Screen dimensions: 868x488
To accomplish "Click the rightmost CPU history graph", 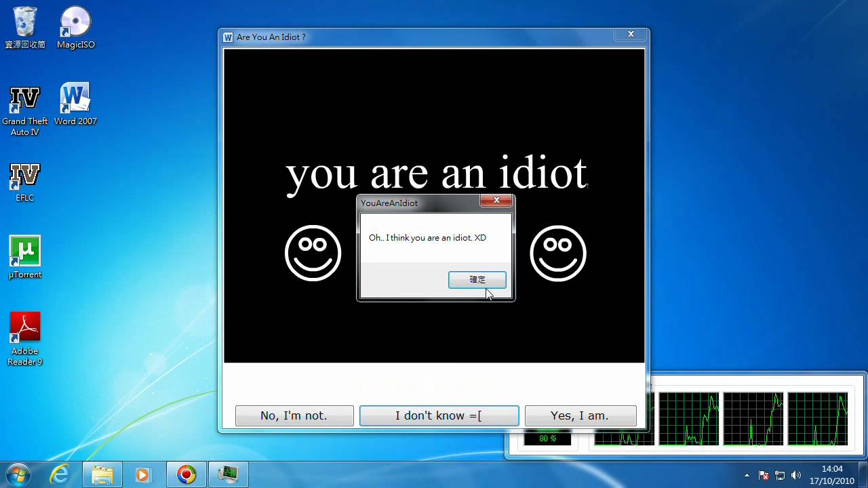I will click(817, 419).
